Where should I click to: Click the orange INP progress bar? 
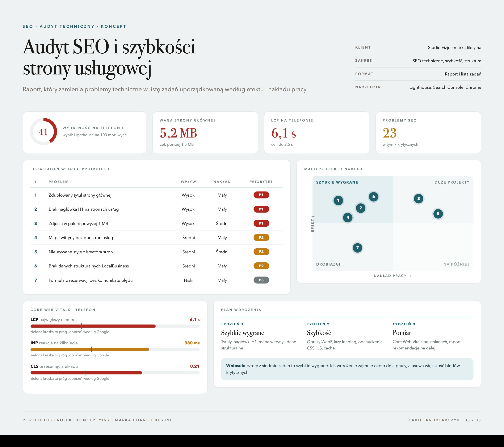(x=90, y=349)
